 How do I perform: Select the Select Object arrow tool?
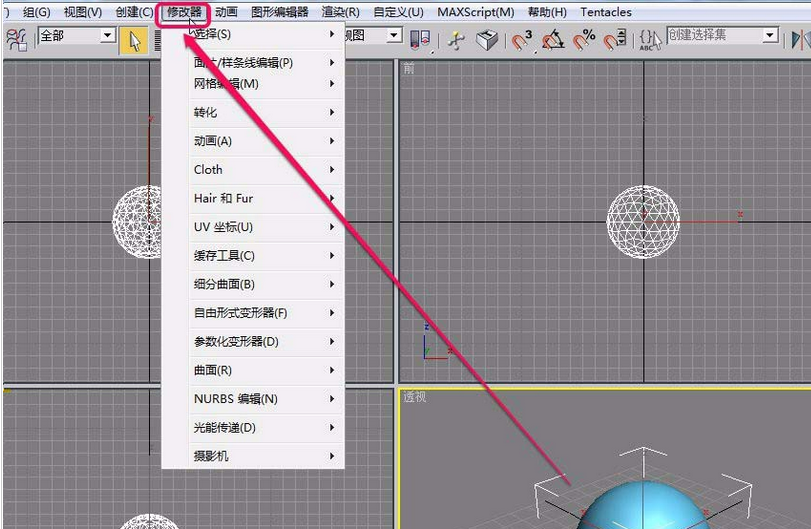[x=134, y=39]
